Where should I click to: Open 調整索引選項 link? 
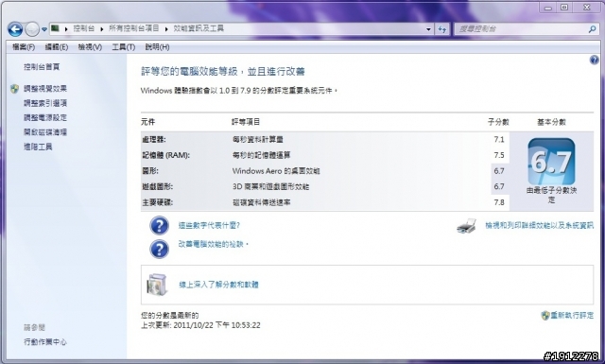tap(45, 103)
